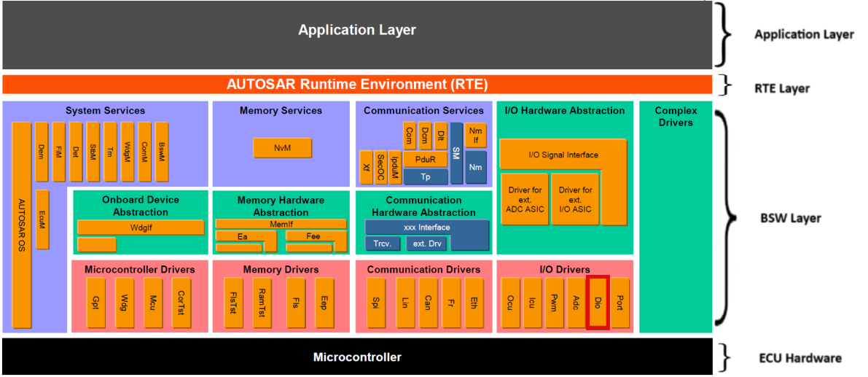Click the Eth communication driver block
Screen dimensions: 868x377
tap(474, 302)
